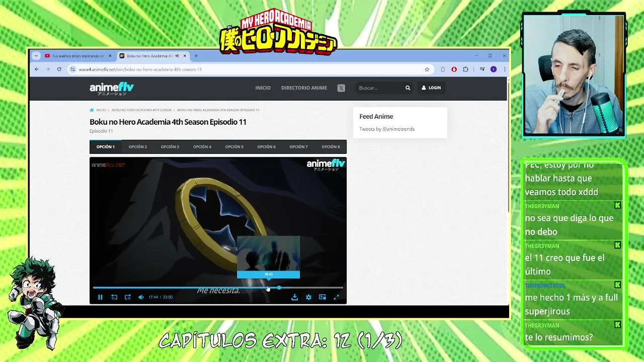Reload the current page
The image size is (644, 362).
tap(59, 69)
